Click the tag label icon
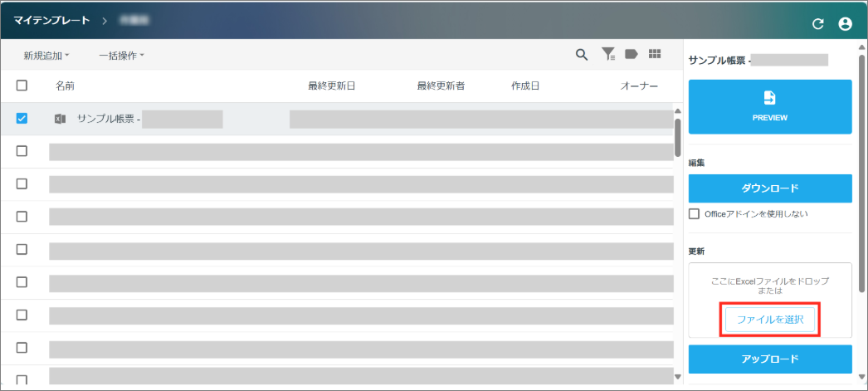 [x=631, y=54]
